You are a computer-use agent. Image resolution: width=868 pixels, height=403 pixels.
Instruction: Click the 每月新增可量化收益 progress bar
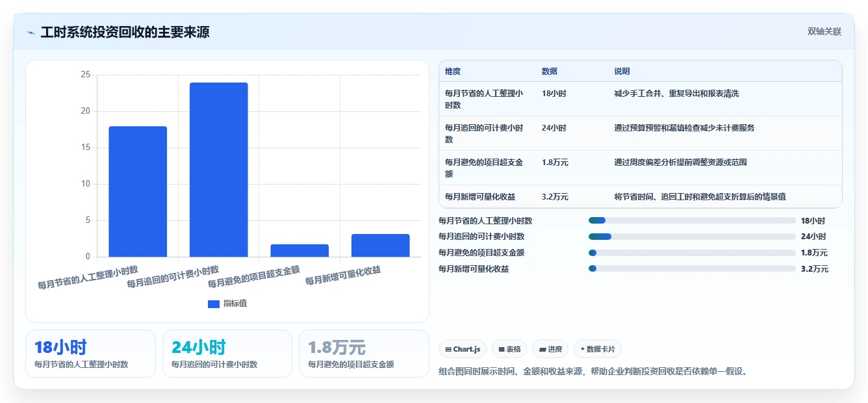[x=692, y=268]
